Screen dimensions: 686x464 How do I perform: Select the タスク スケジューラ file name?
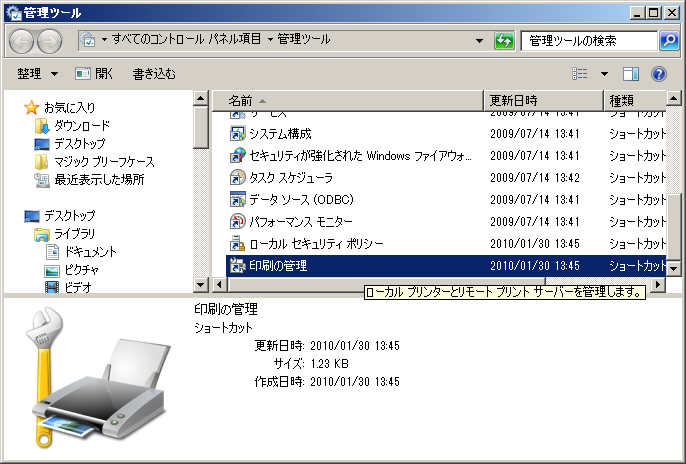tap(291, 178)
